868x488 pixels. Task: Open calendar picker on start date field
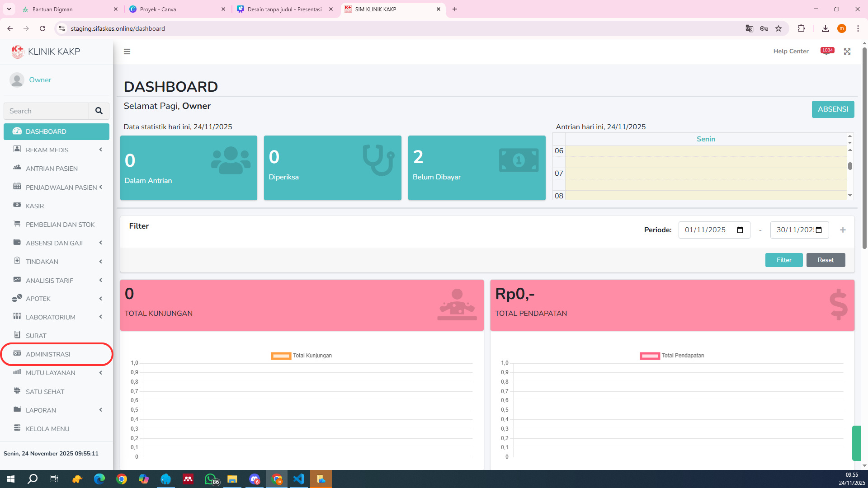(x=740, y=230)
